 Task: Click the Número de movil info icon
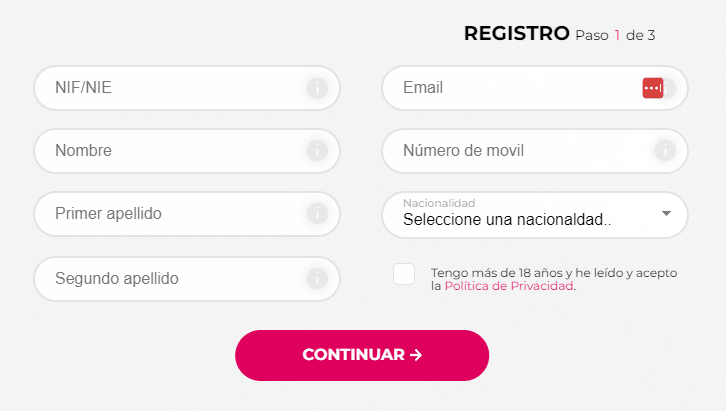[x=665, y=151]
